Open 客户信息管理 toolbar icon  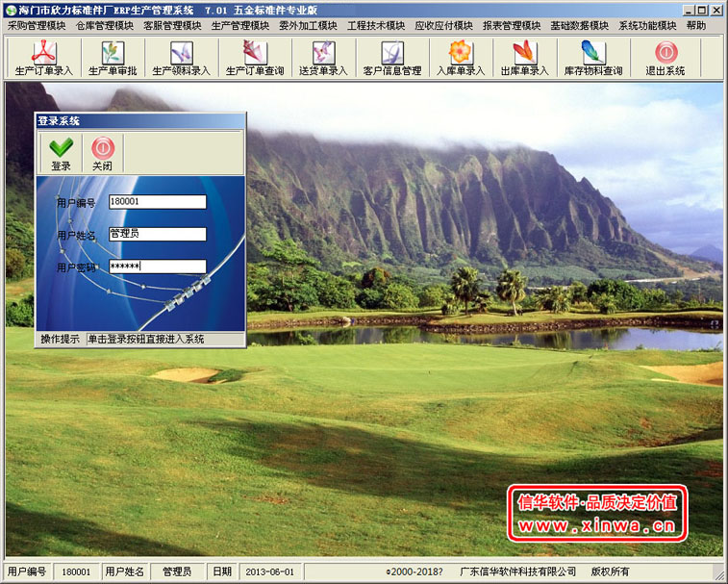pos(392,58)
